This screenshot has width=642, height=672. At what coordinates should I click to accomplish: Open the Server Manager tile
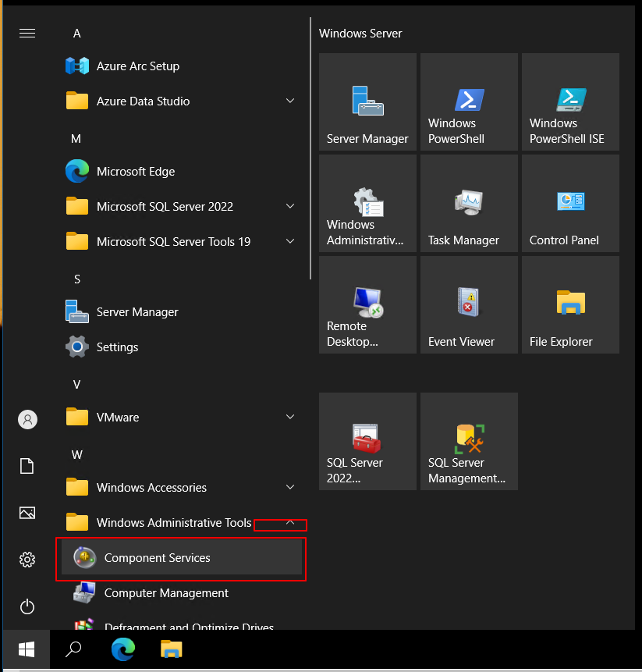tap(367, 101)
